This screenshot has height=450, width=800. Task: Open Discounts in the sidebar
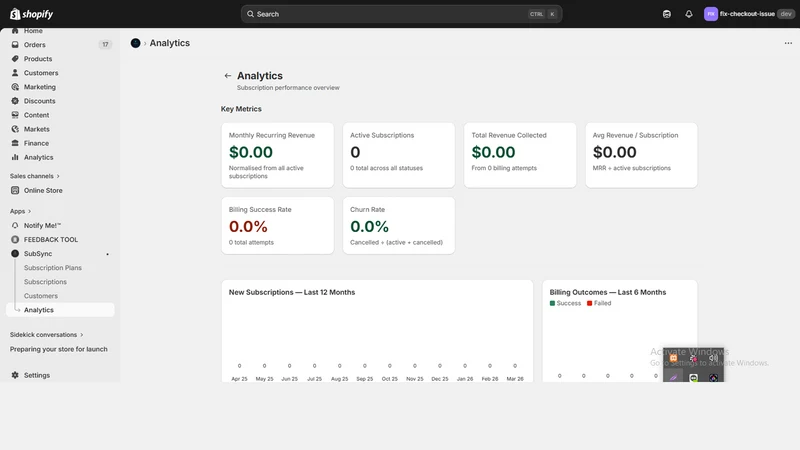[39, 101]
